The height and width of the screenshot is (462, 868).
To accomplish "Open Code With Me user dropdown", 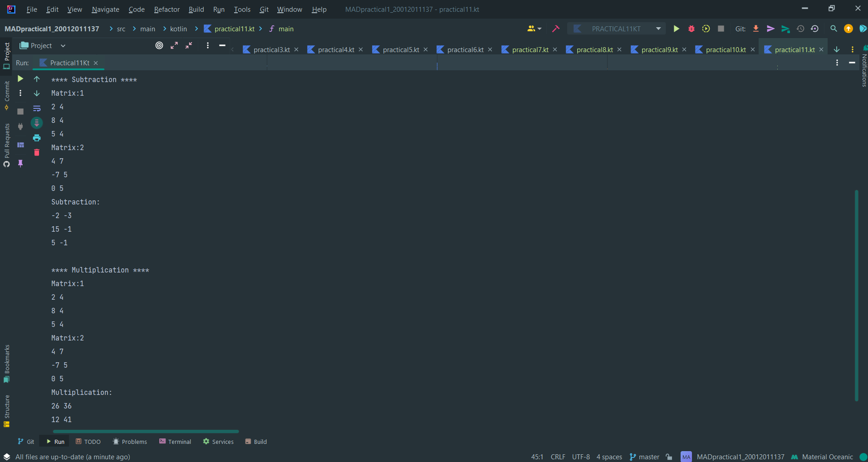I will 535,29.
